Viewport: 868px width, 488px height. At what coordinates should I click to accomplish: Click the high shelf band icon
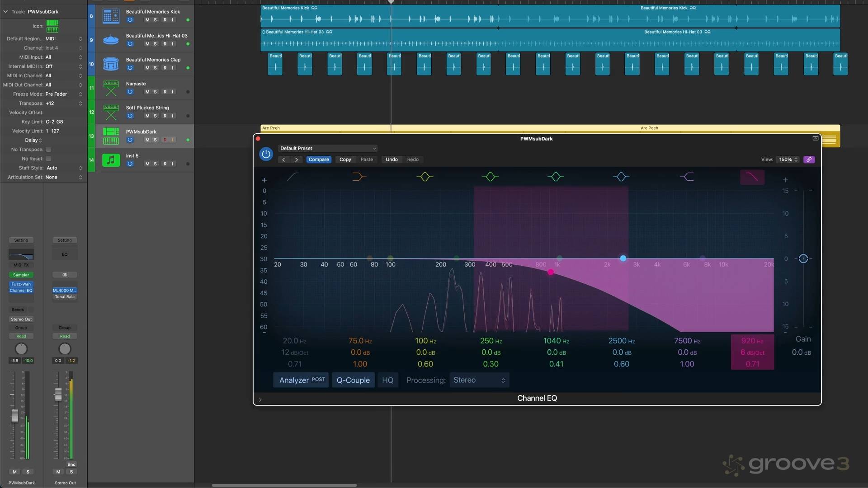click(687, 177)
